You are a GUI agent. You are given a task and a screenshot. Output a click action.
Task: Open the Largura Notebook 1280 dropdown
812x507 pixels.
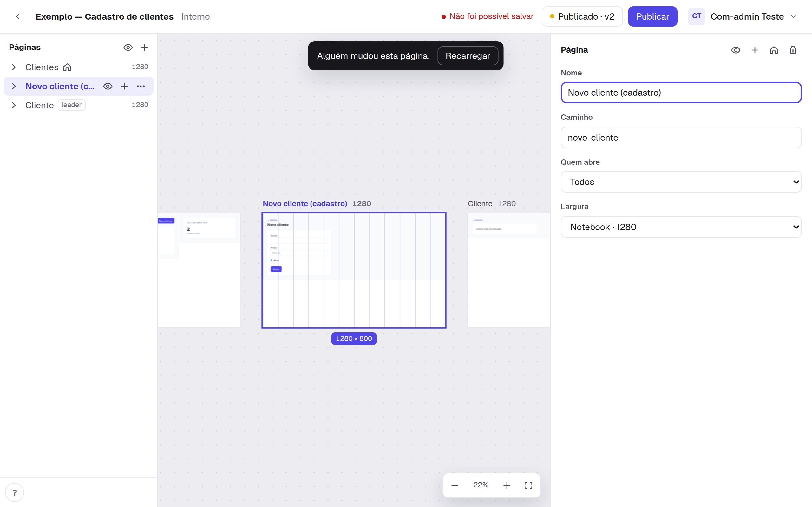click(681, 227)
